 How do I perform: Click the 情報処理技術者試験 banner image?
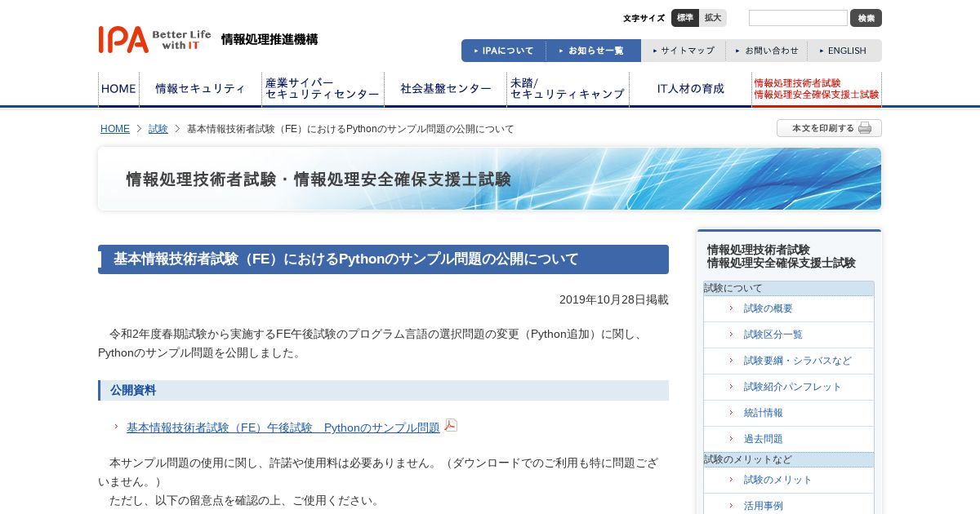click(489, 179)
